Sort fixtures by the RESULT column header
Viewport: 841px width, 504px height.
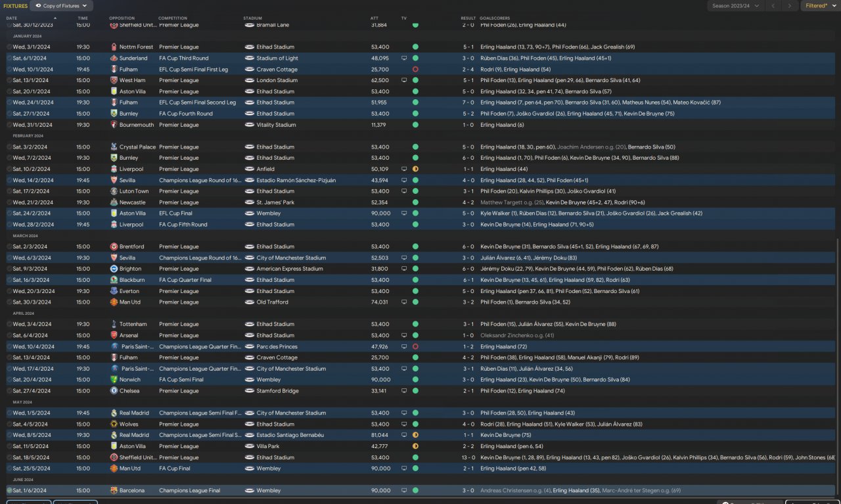pos(468,18)
